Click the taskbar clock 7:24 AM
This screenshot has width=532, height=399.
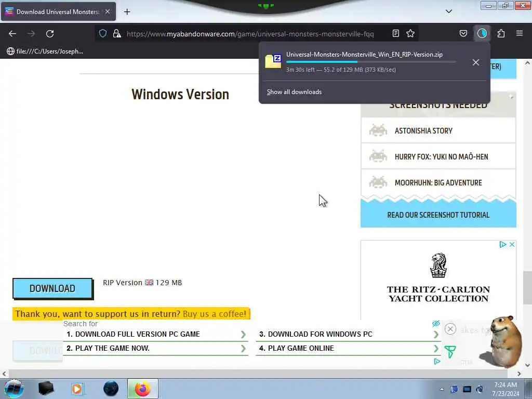(506, 385)
